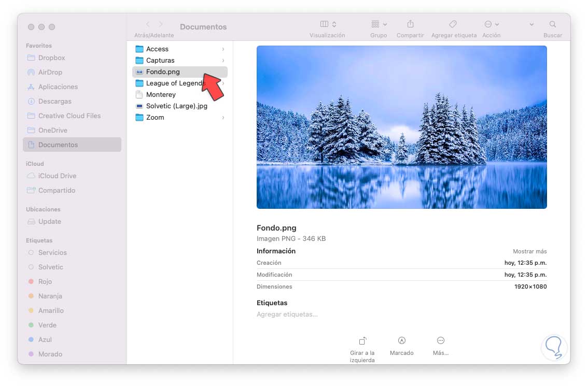Open the Visualización column view icon
This screenshot has width=588, height=386.
coord(324,24)
